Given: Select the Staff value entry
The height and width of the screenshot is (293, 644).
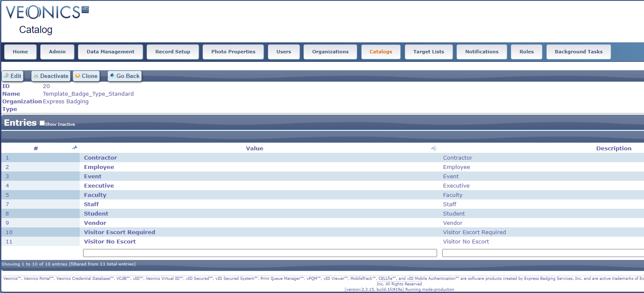Looking at the screenshot, I should pyautogui.click(x=91, y=204).
